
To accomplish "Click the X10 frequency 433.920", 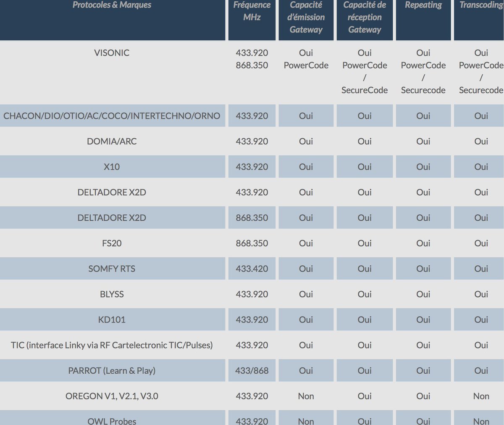I will point(252,167).
